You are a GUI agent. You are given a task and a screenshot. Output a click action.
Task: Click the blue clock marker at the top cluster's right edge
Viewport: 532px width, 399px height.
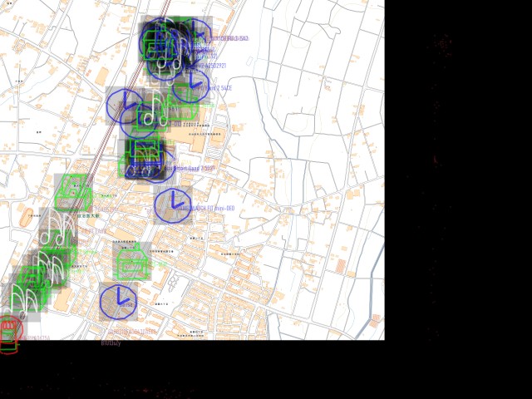(x=195, y=37)
